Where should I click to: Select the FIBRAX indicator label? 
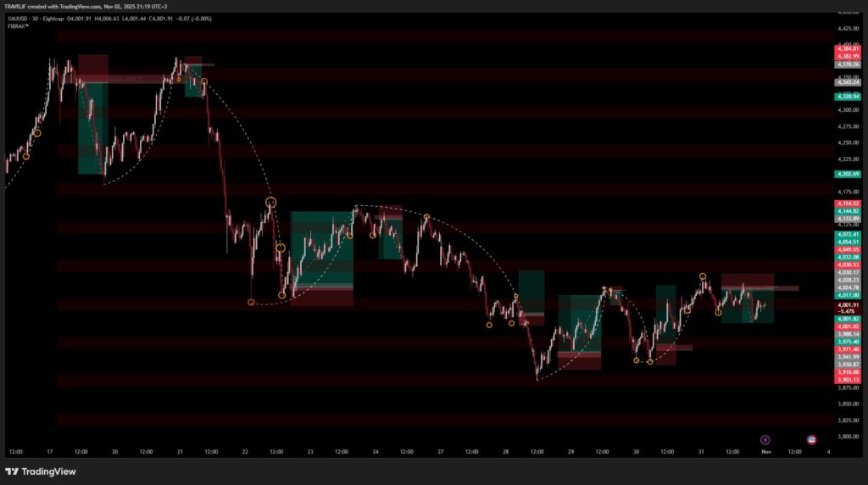(19, 26)
